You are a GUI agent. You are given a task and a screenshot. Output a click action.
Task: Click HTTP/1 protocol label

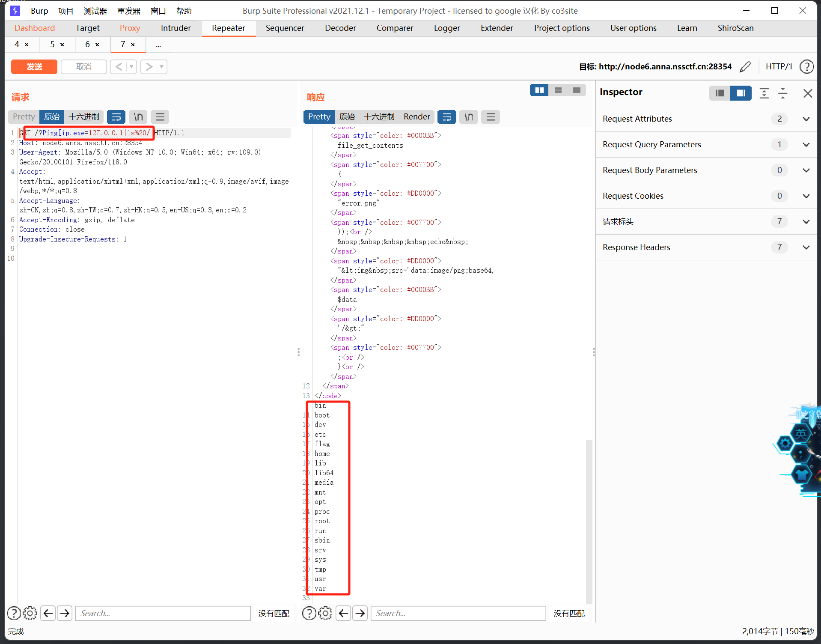click(779, 66)
